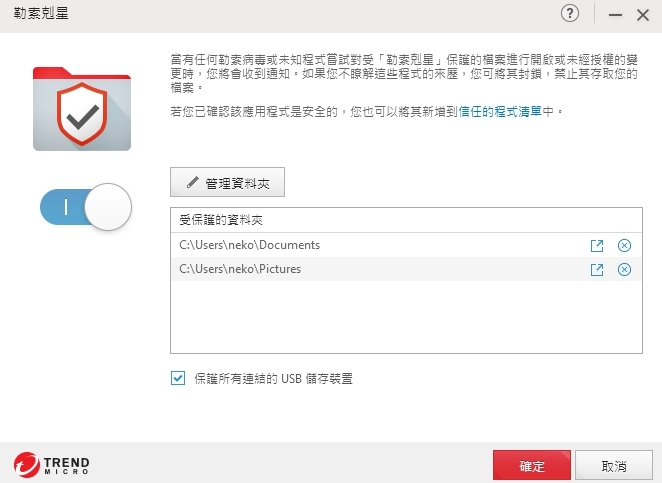The height and width of the screenshot is (483, 662).
Task: Click the help question mark icon
Action: click(571, 14)
